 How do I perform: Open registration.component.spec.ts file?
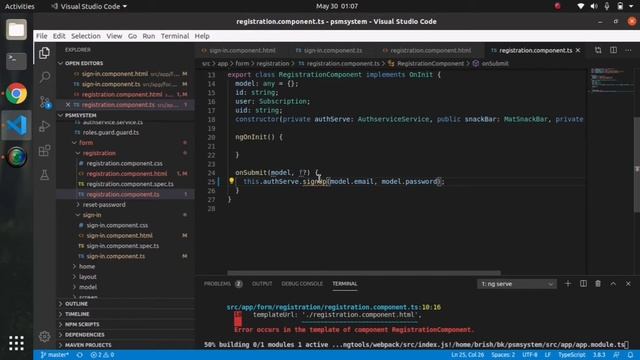point(130,184)
